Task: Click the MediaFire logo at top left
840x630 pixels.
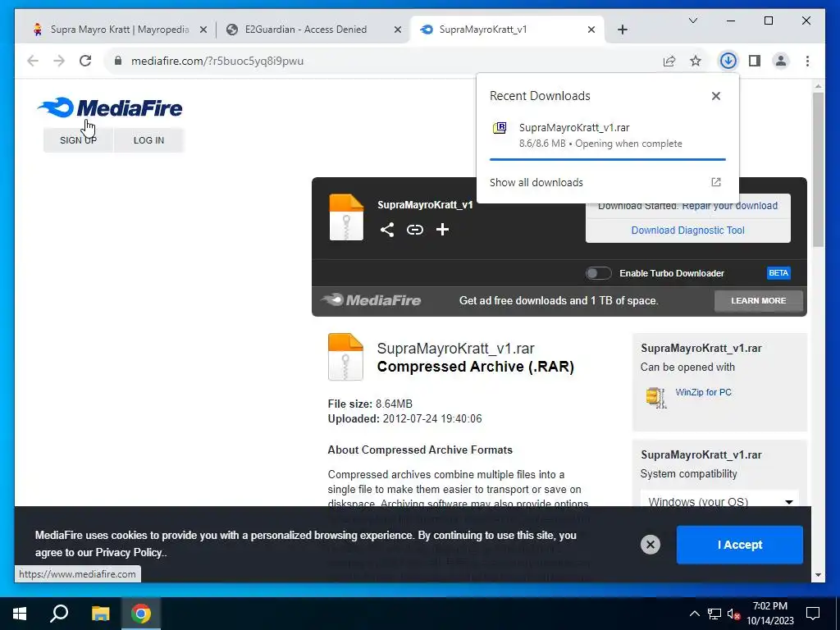Action: tap(111, 107)
